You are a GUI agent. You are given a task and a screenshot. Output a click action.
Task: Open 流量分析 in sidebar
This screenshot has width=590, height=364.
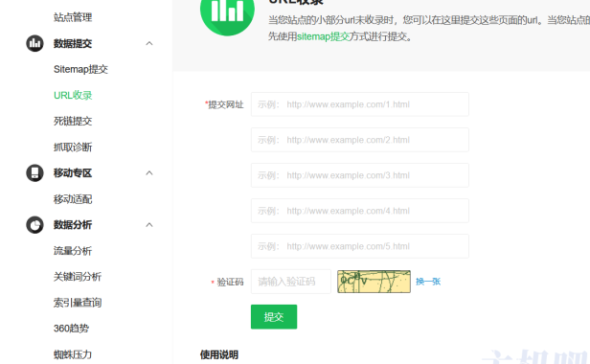click(x=73, y=251)
